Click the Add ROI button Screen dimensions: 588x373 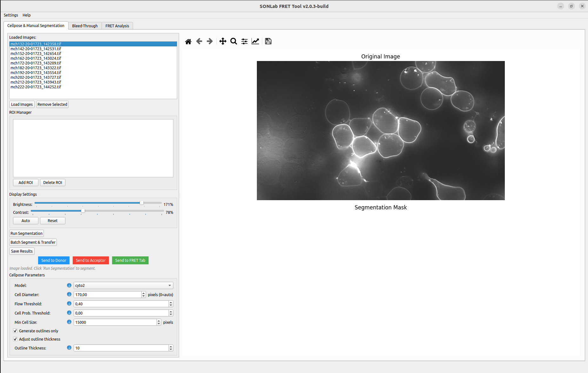point(26,182)
